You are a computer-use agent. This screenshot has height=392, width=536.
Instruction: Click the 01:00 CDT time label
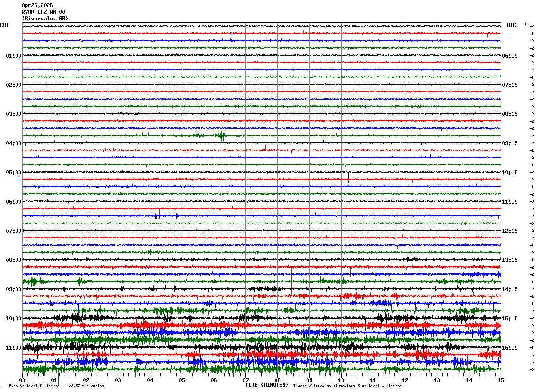click(13, 56)
